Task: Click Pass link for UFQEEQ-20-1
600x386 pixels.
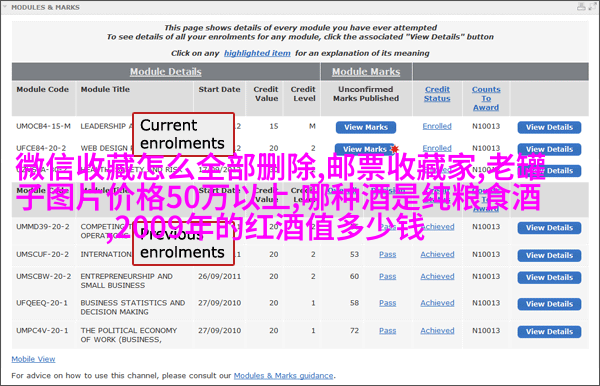Action: (x=388, y=303)
